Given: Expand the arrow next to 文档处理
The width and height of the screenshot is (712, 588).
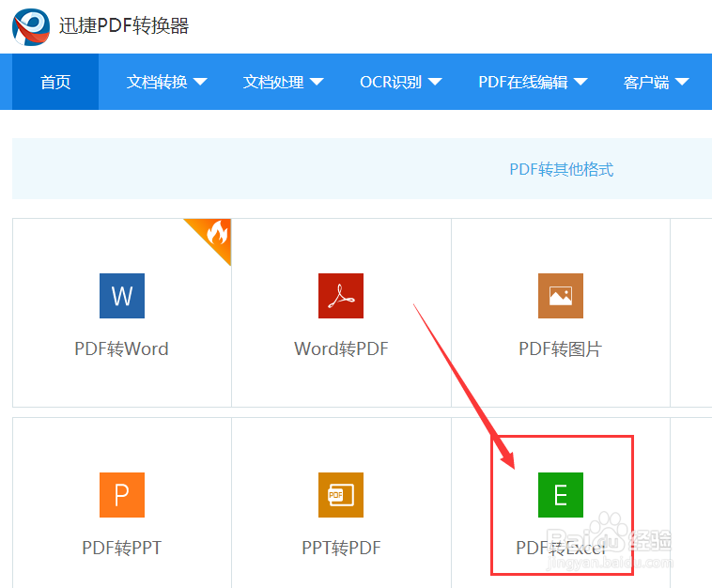Looking at the screenshot, I should [x=317, y=82].
